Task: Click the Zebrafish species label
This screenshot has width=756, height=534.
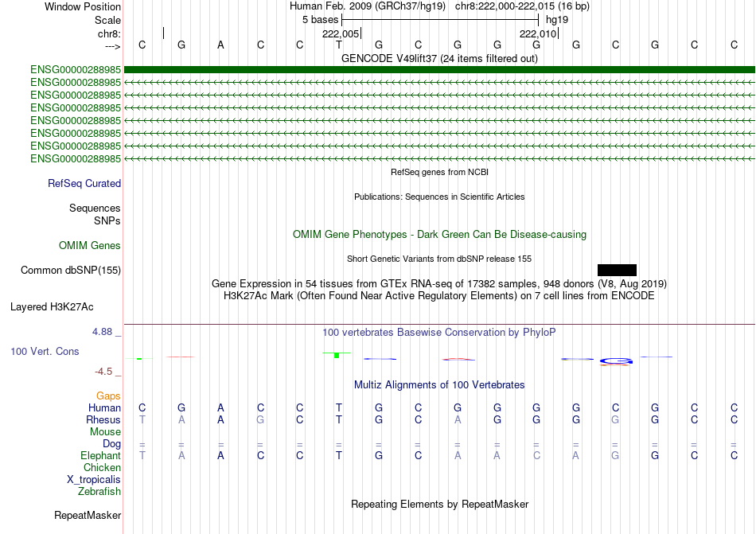Action: coord(99,492)
